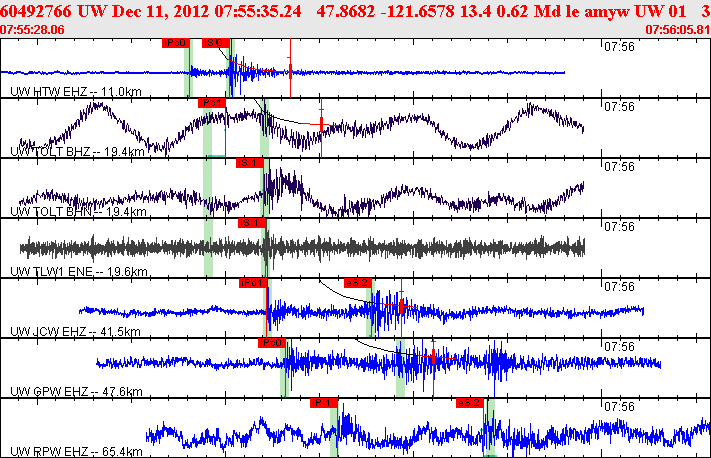Select the iS 1 pick flag on TLW1 ENE

tap(252, 223)
